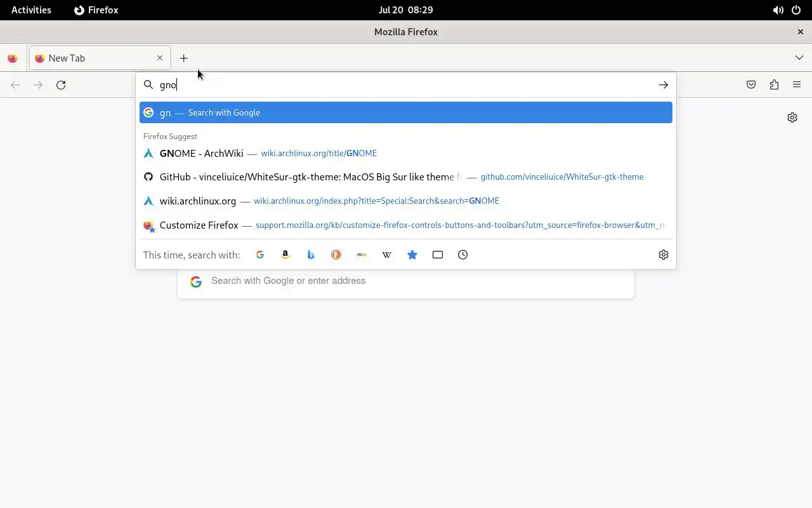Click in the address bar text field
Screen dimensions: 812x508
tap(405, 84)
